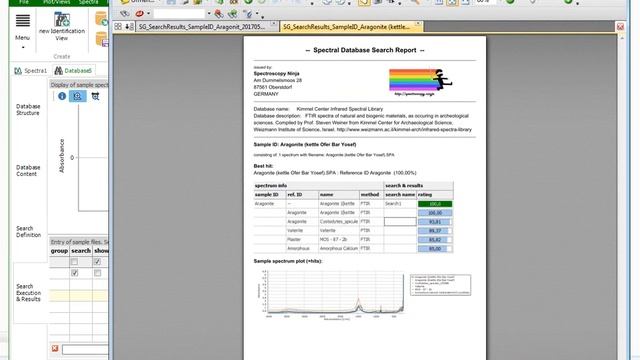This screenshot has width=640, height=360.
Task: Close the red X at tab strip right end
Action: tap(620, 27)
